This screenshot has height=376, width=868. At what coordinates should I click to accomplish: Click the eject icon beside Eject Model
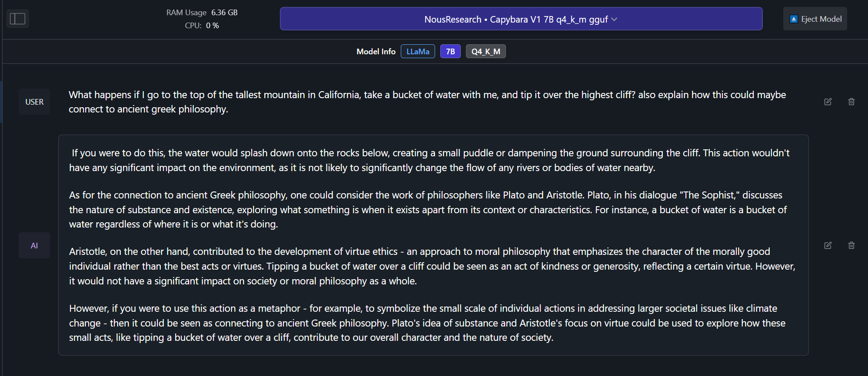(794, 19)
